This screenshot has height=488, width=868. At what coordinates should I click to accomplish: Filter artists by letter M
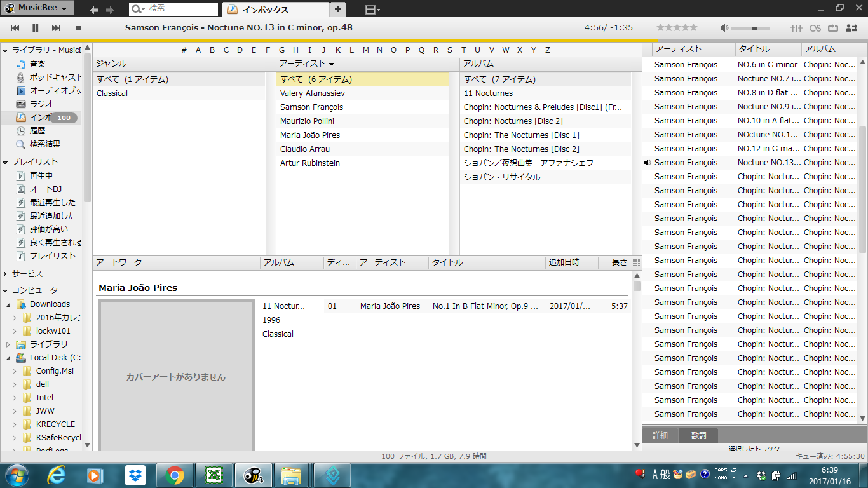click(x=365, y=50)
